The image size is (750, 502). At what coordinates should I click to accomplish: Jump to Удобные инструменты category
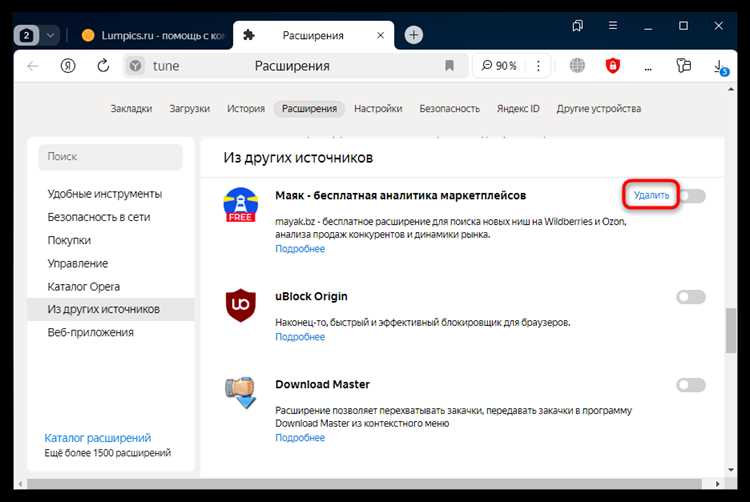coord(104,194)
